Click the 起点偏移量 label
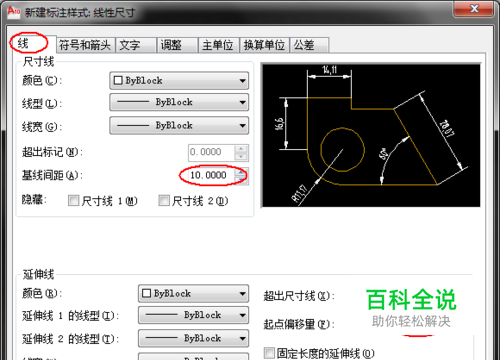 (x=299, y=324)
